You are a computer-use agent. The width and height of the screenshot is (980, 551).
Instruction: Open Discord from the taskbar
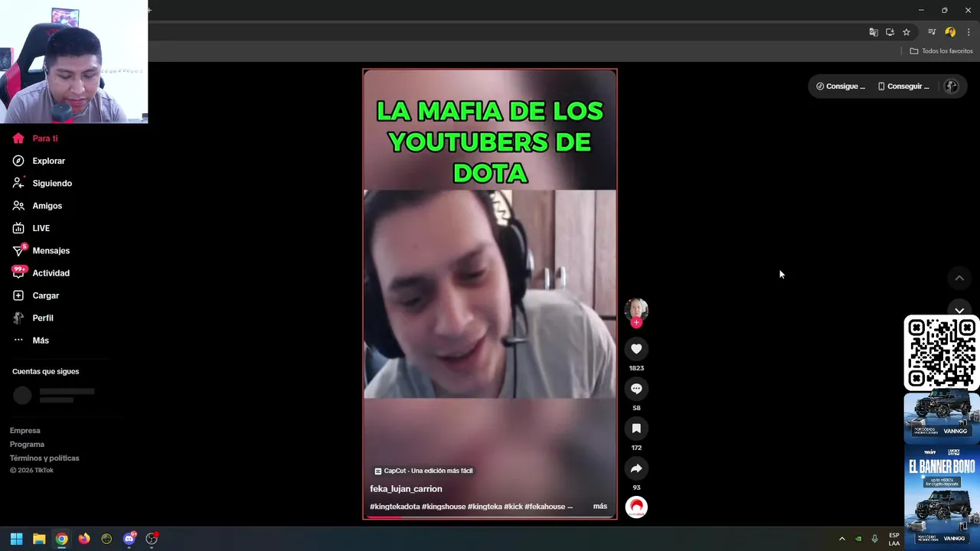click(129, 539)
